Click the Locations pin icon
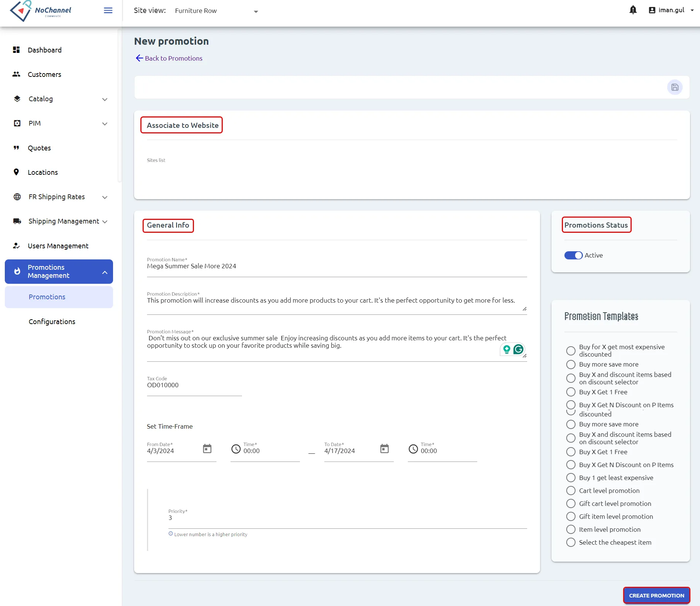Viewport: 700px width, 606px height. click(x=16, y=172)
